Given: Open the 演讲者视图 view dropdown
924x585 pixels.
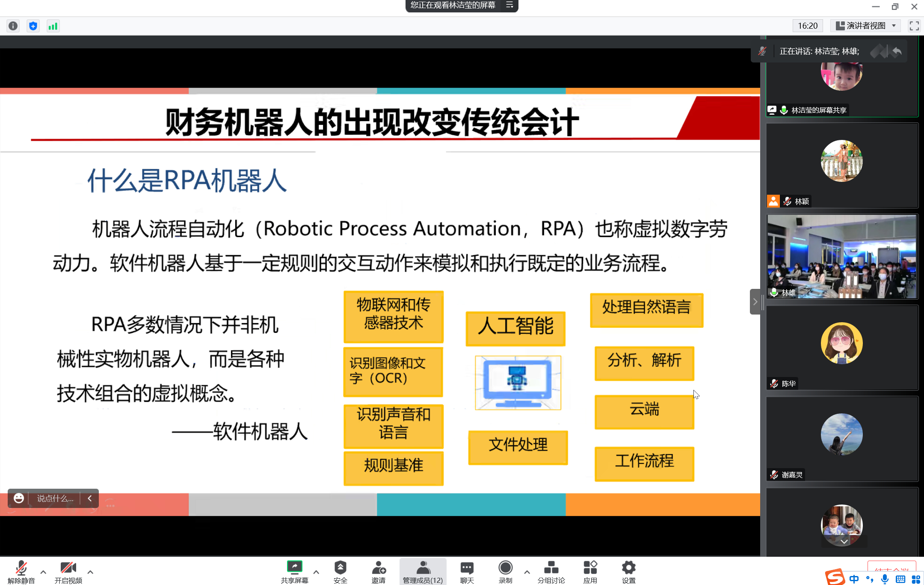Looking at the screenshot, I should pyautogui.click(x=865, y=26).
